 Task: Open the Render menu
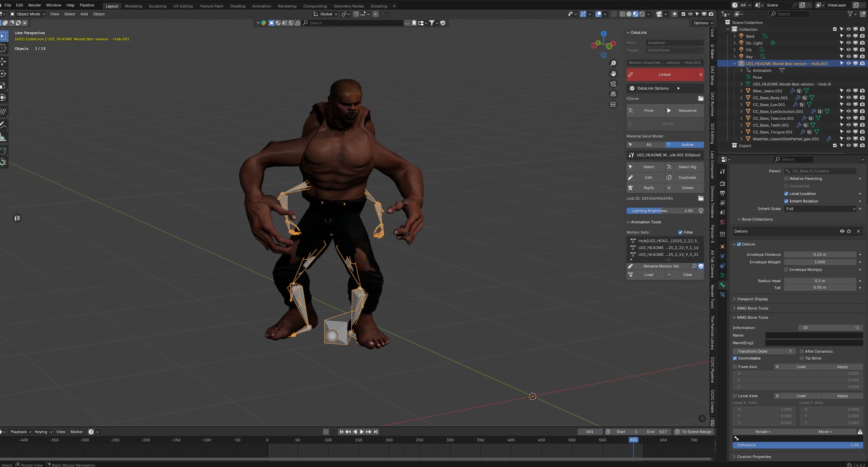click(x=34, y=5)
